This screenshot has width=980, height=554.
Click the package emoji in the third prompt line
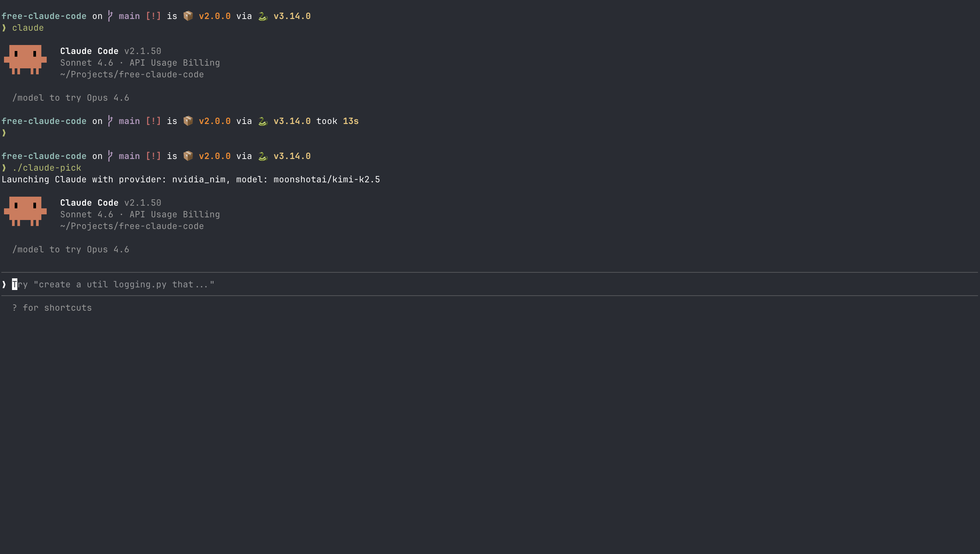[188, 156]
